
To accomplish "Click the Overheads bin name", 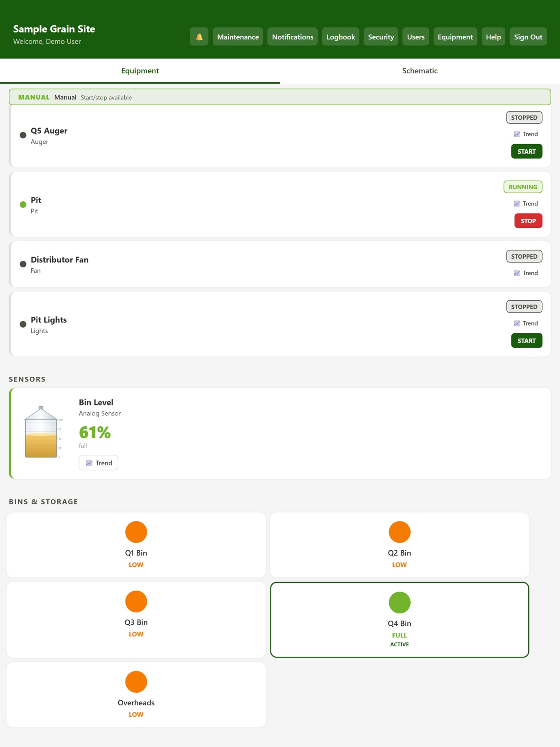I will (136, 703).
